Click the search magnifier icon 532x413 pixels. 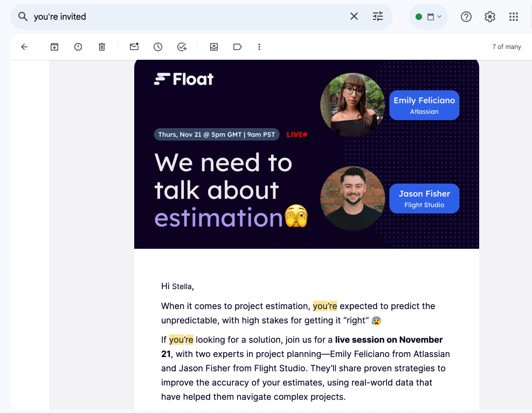click(23, 16)
